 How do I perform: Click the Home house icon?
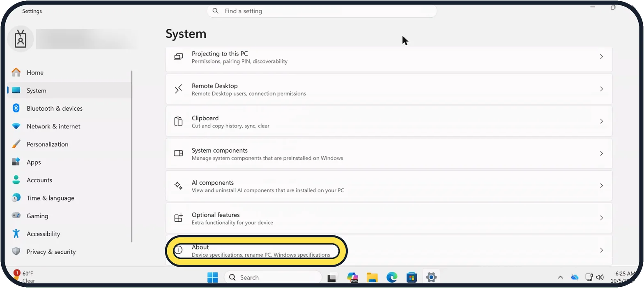(16, 72)
